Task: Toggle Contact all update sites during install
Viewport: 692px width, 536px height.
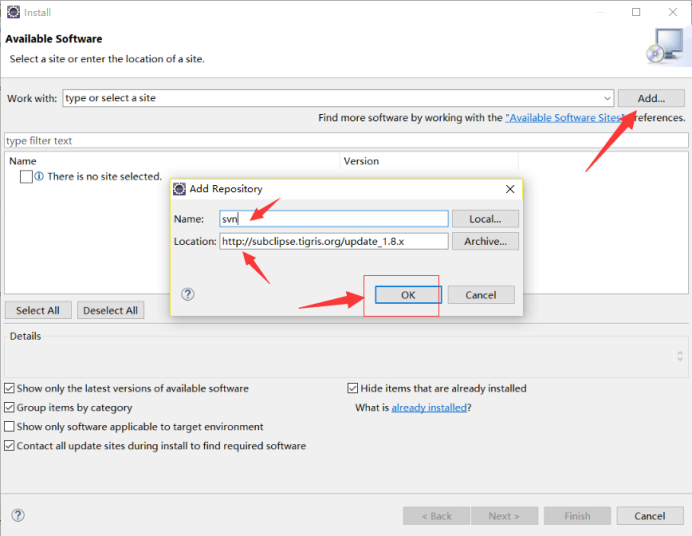Action: [x=9, y=446]
